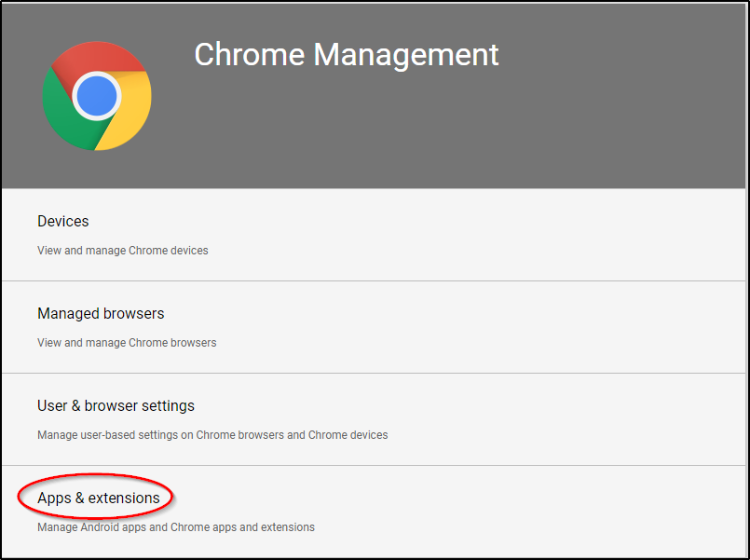Go to User & browser settings
The image size is (750, 560).
[116, 406]
